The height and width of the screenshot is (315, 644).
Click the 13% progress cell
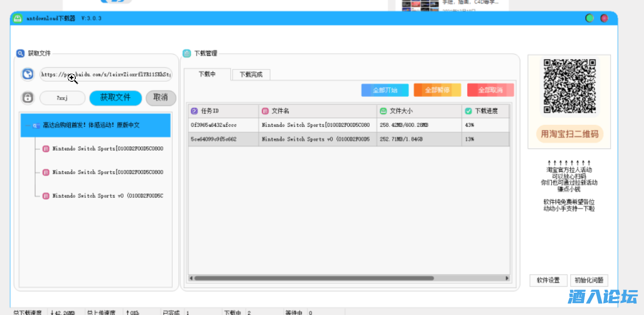pyautogui.click(x=486, y=139)
